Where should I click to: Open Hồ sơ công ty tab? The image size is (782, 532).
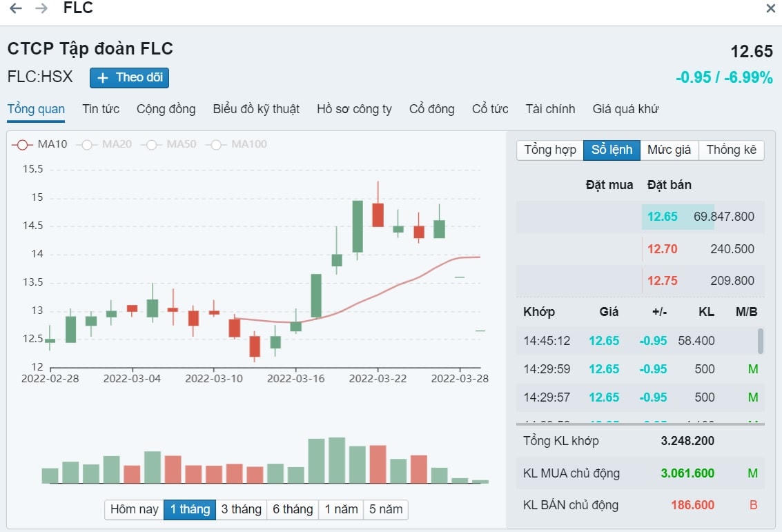pos(354,109)
